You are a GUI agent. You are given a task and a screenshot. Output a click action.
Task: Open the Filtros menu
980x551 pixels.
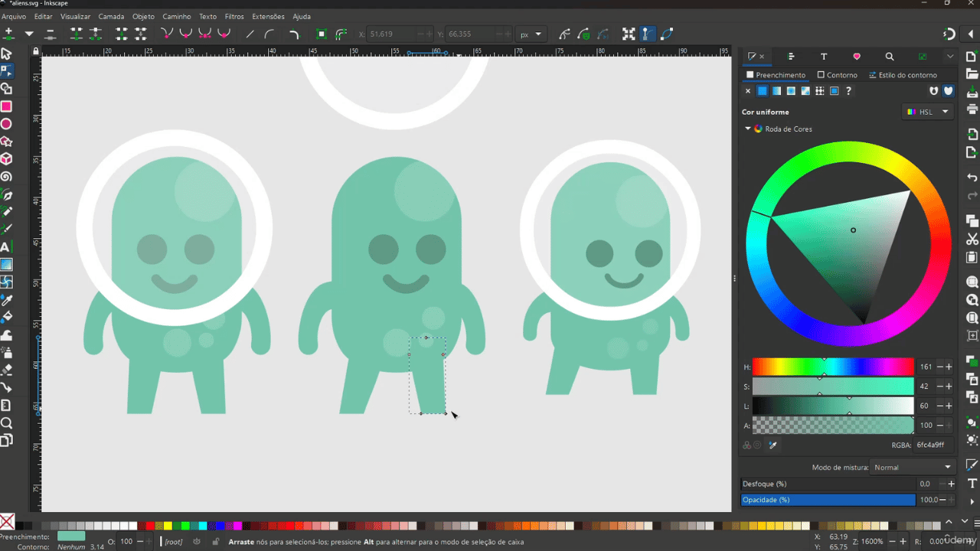coord(234,16)
